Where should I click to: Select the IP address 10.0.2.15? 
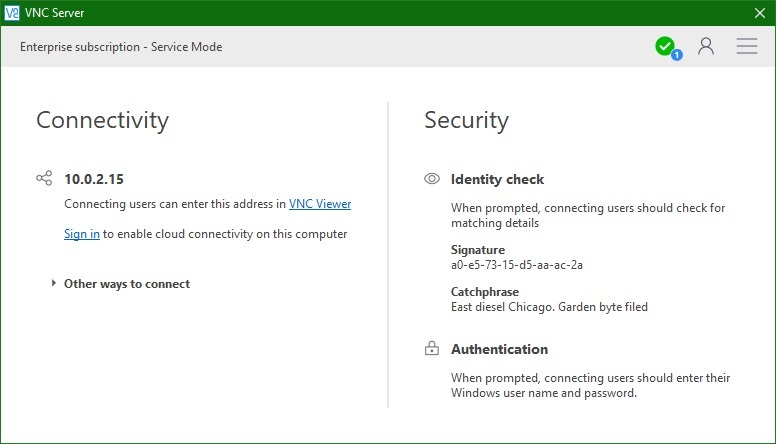(94, 179)
